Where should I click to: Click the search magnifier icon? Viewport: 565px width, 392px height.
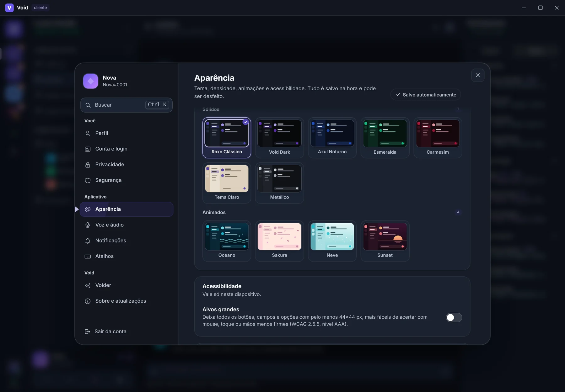point(88,105)
